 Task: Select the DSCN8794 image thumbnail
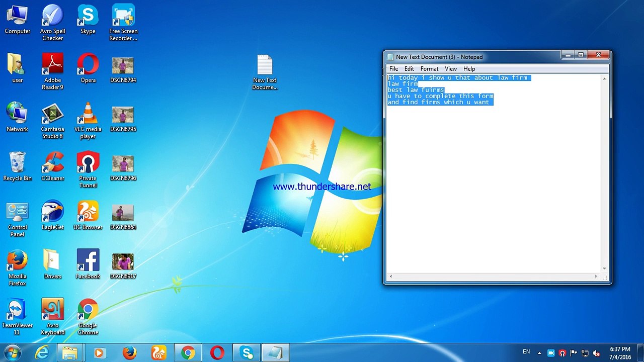[x=123, y=69]
